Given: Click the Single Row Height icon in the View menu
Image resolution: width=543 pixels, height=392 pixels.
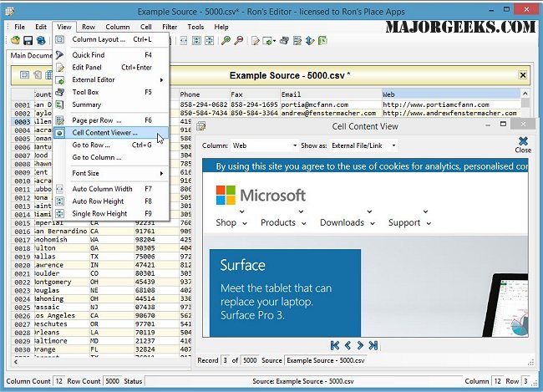Looking at the screenshot, I should coord(60,214).
